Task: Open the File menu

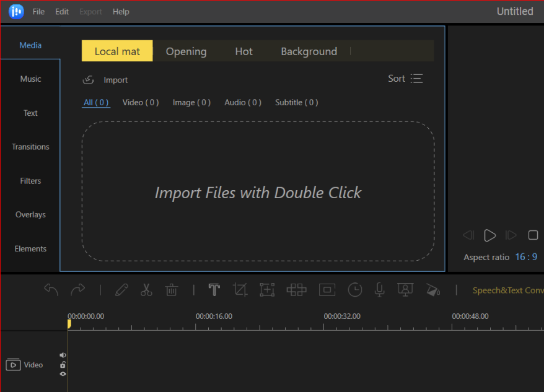Action: coord(38,12)
